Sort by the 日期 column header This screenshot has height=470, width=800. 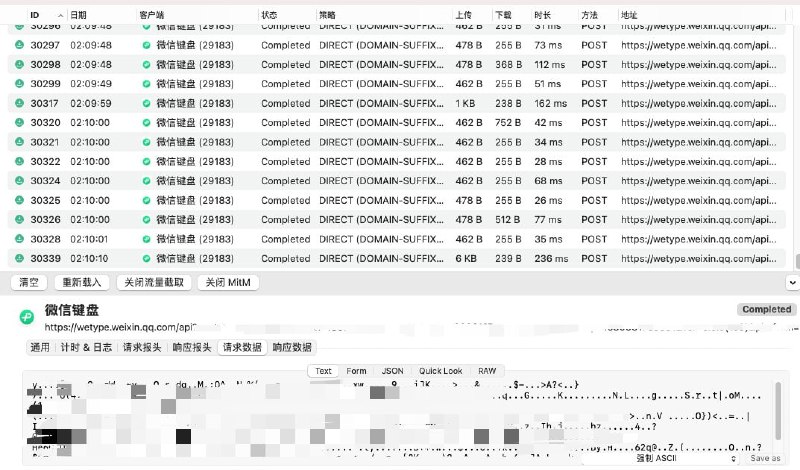[78, 15]
